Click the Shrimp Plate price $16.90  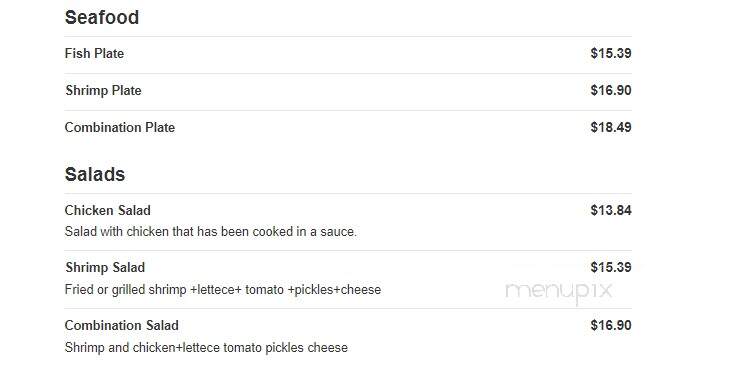coord(611,90)
